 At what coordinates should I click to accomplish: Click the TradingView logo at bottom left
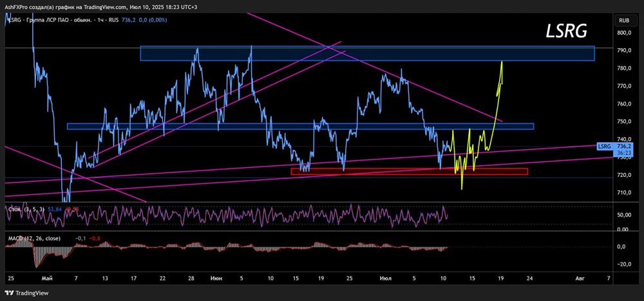point(26,293)
